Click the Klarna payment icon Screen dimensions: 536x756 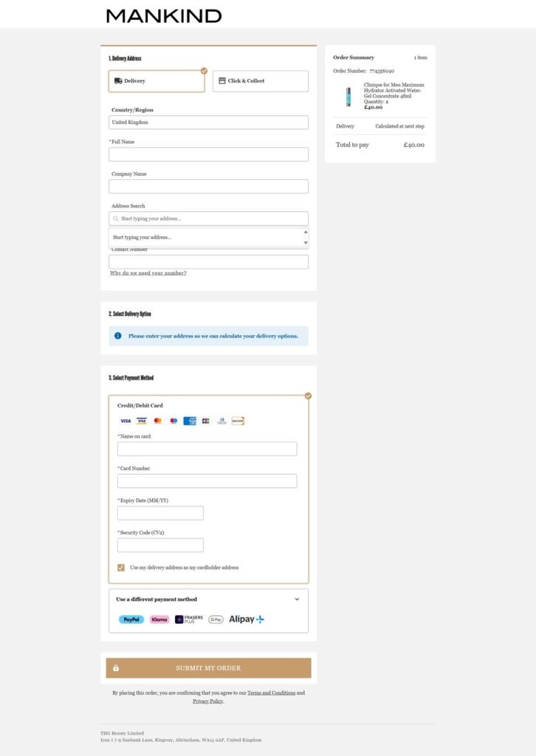[159, 619]
